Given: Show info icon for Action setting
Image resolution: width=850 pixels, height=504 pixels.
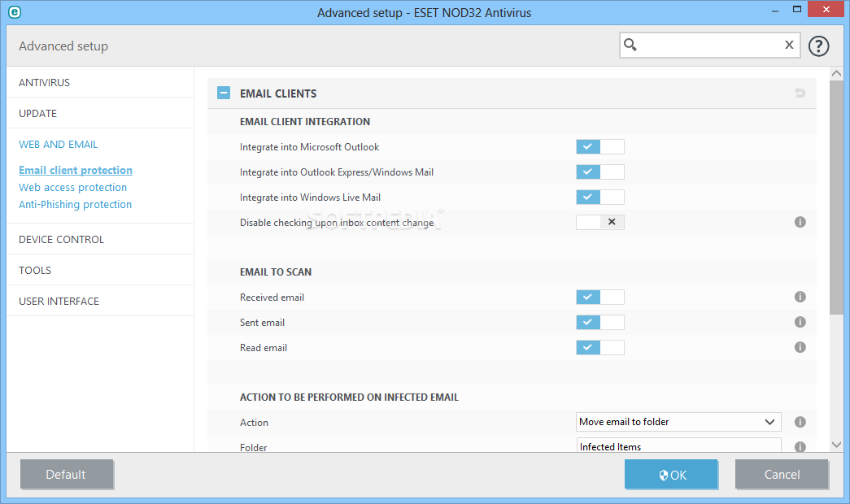Looking at the screenshot, I should click(800, 422).
